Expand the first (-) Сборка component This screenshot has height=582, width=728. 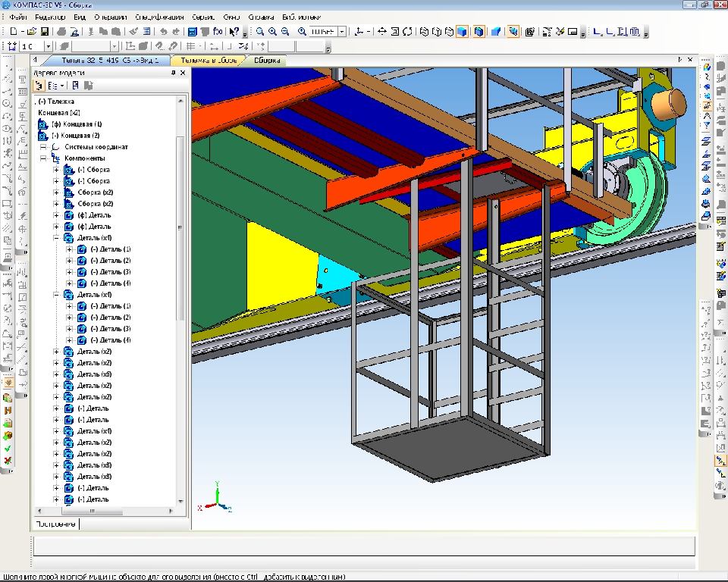pyautogui.click(x=56, y=170)
